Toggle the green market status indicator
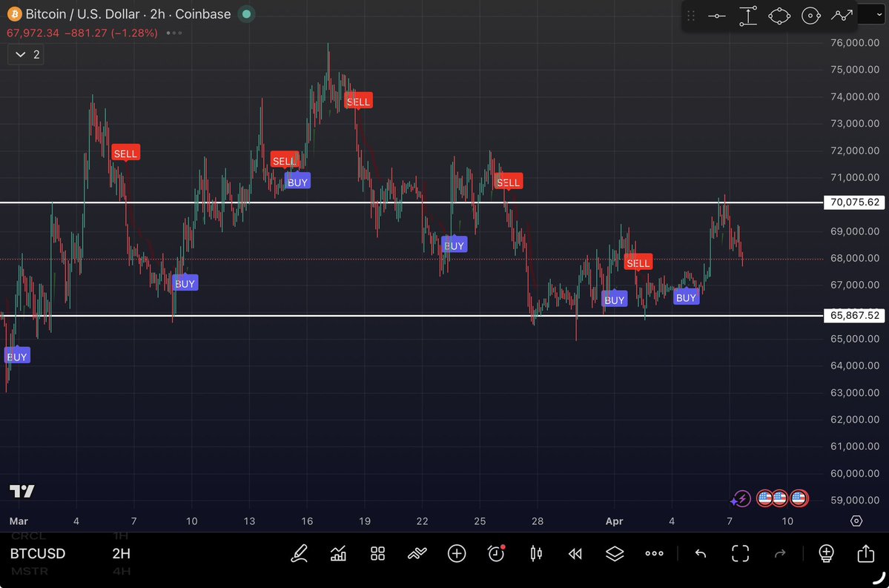Viewport: 889px width, 588px height. click(x=247, y=14)
